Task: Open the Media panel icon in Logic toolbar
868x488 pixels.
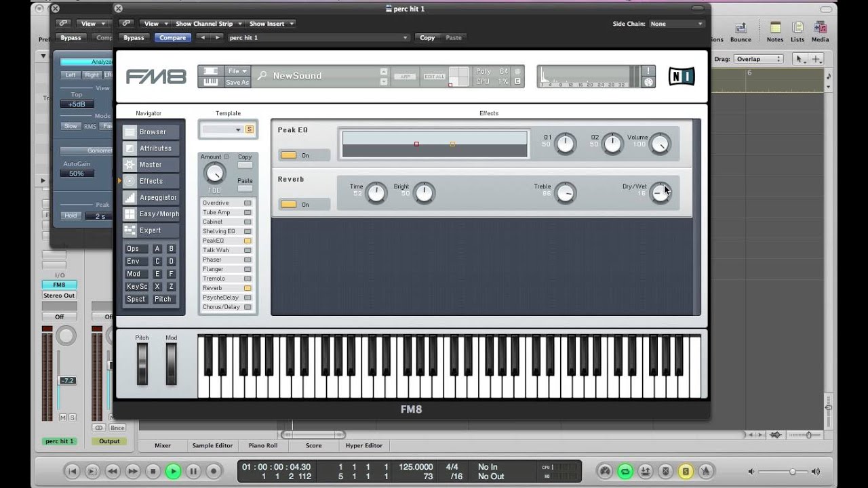Action: pos(820,32)
